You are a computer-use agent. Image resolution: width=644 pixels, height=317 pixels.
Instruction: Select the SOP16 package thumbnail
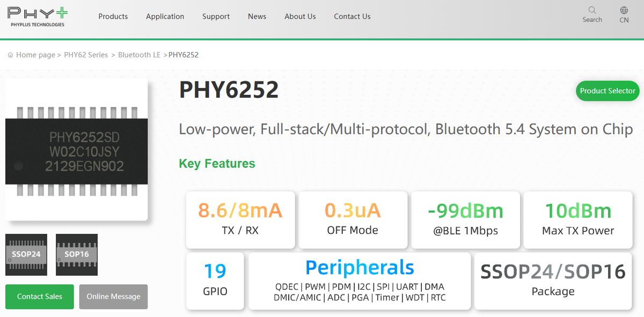tap(76, 254)
